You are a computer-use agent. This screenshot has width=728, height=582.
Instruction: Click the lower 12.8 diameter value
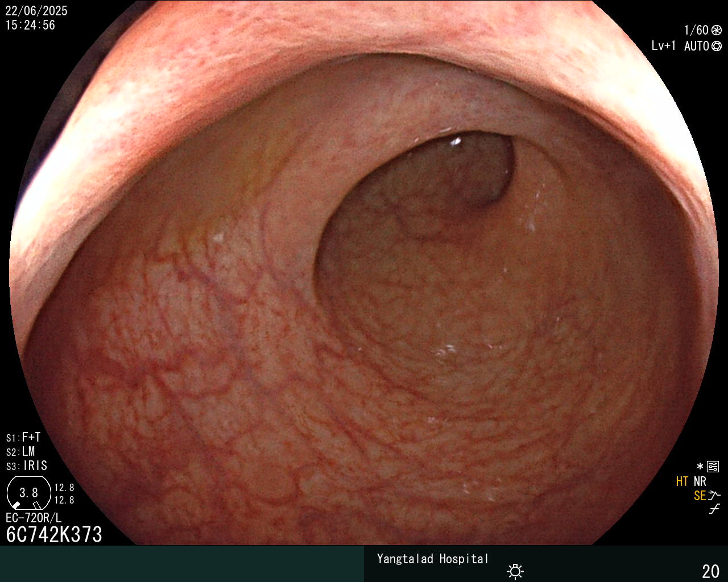(x=64, y=500)
